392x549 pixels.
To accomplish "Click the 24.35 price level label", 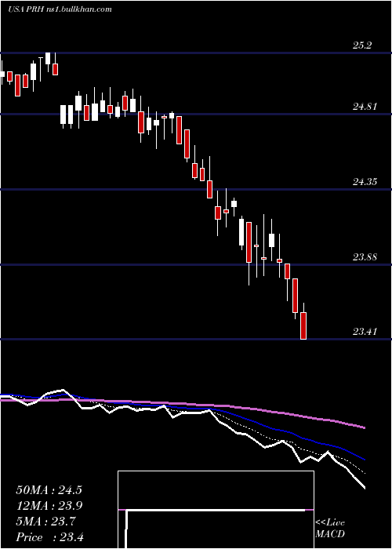I will click(x=365, y=182).
